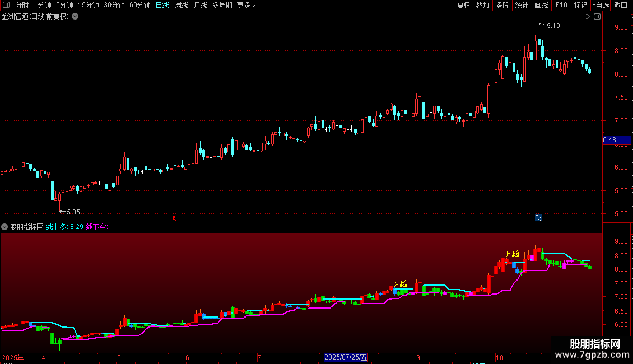Click the 5.05 low price annotation
The height and width of the screenshot is (364, 633).
click(x=73, y=212)
